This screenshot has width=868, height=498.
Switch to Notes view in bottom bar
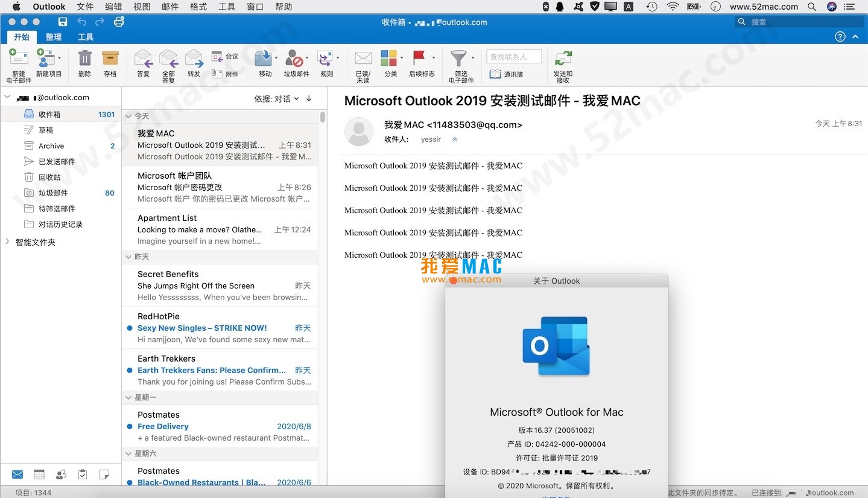pyautogui.click(x=104, y=474)
